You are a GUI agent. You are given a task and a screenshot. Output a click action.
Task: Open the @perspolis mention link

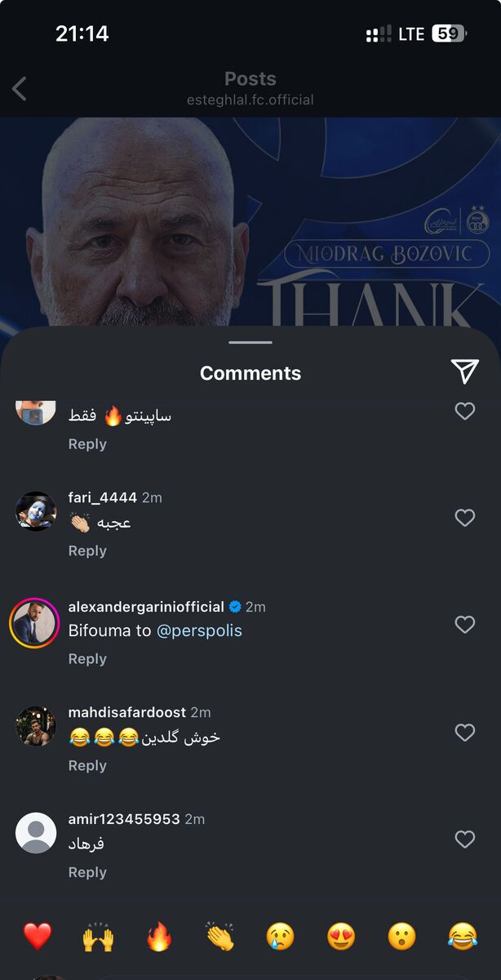point(199,631)
